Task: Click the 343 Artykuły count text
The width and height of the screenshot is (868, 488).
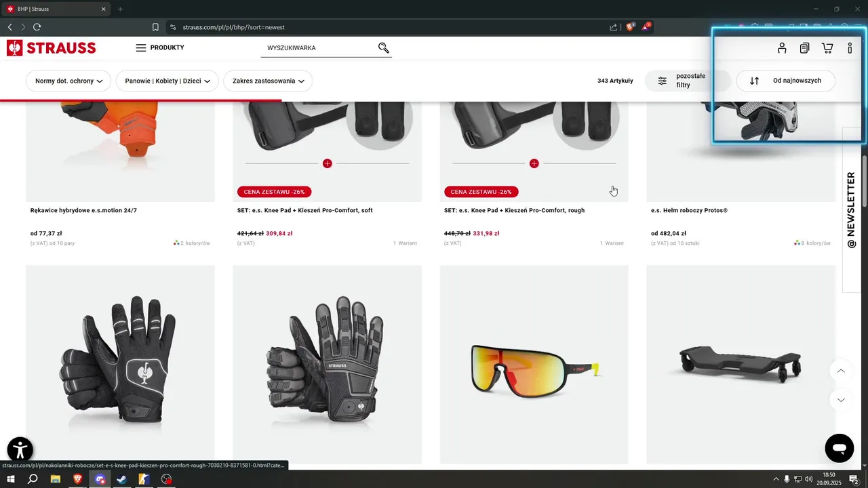Action: [x=615, y=81]
